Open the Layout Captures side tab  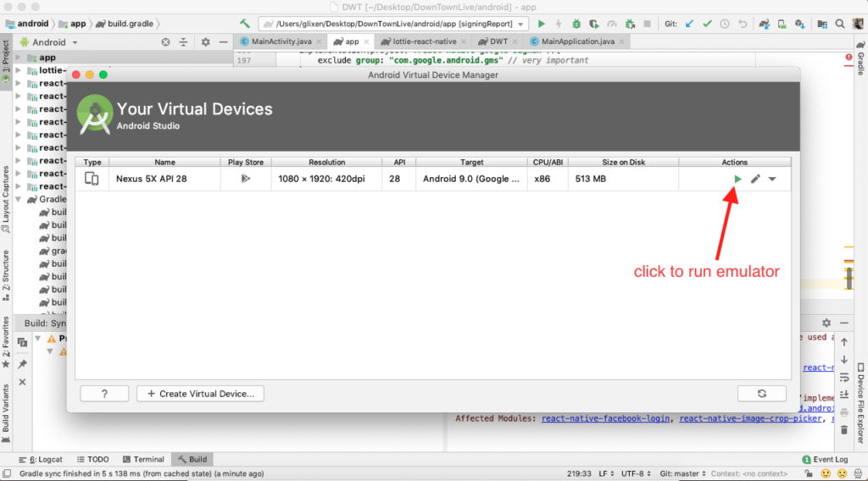click(x=6, y=199)
